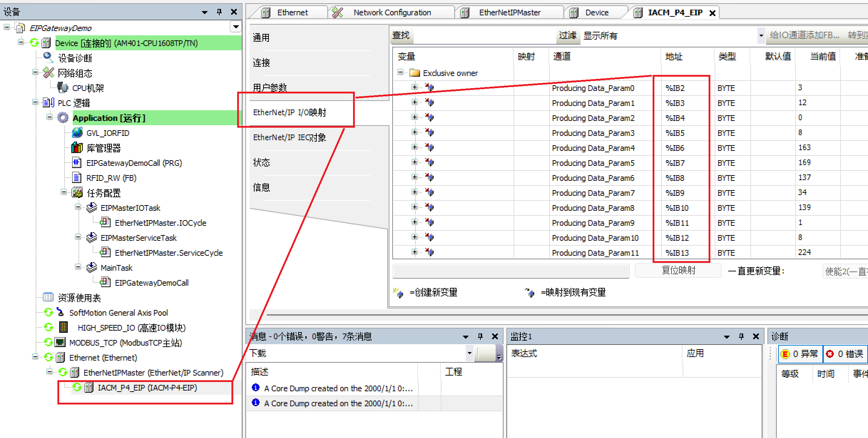Select the EtherNet/IP IEC对象 section
The height and width of the screenshot is (438, 868).
tap(289, 137)
